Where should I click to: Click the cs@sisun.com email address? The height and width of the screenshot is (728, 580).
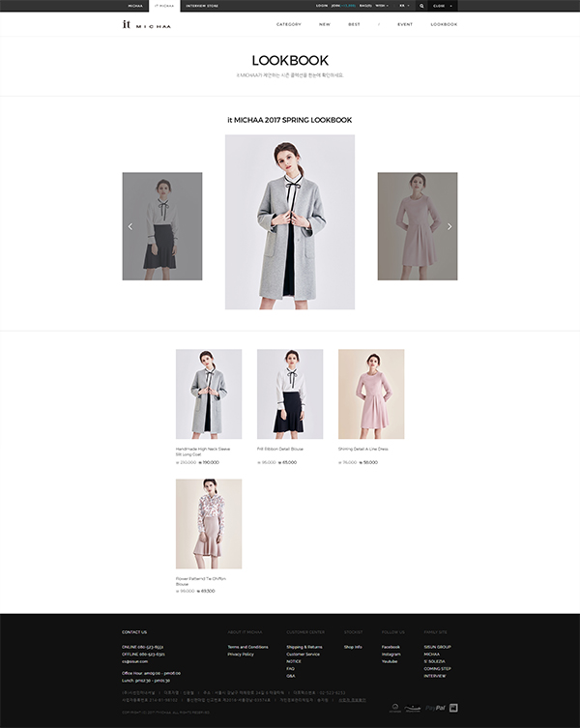[134, 661]
